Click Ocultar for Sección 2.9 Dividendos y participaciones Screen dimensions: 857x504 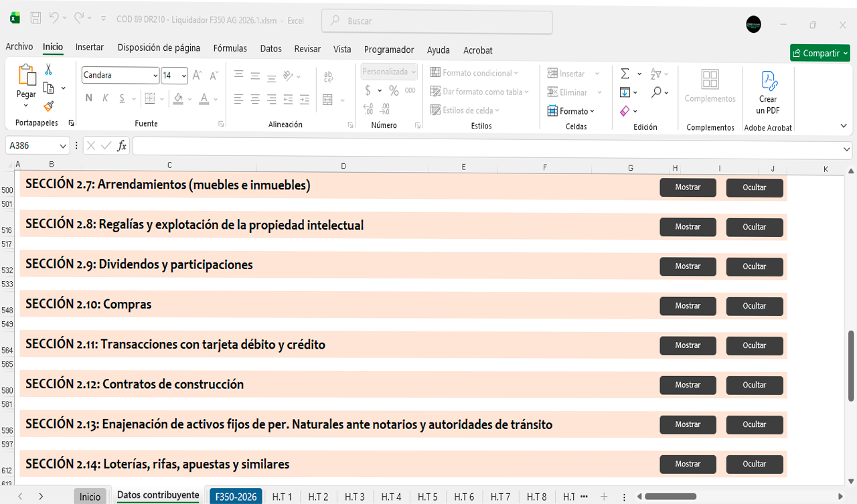pos(754,266)
